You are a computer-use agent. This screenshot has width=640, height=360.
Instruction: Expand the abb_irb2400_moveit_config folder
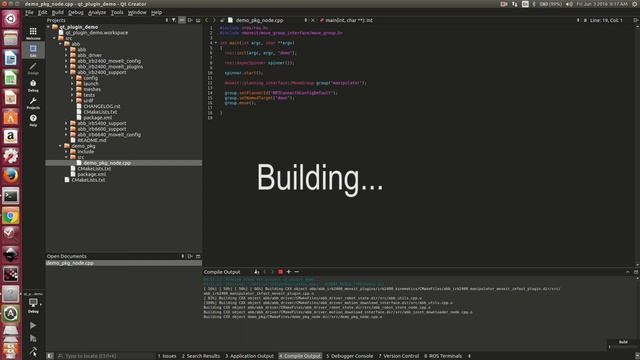pyautogui.click(x=66, y=61)
